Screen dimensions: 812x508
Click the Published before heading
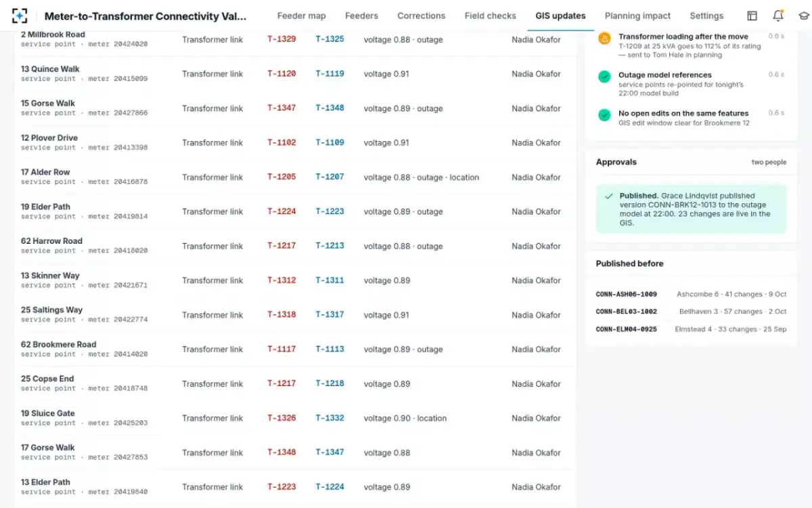point(629,263)
